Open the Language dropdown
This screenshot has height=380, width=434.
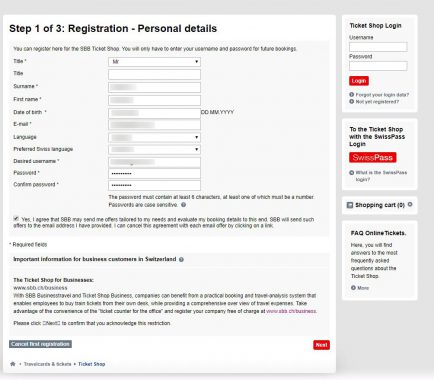154,137
